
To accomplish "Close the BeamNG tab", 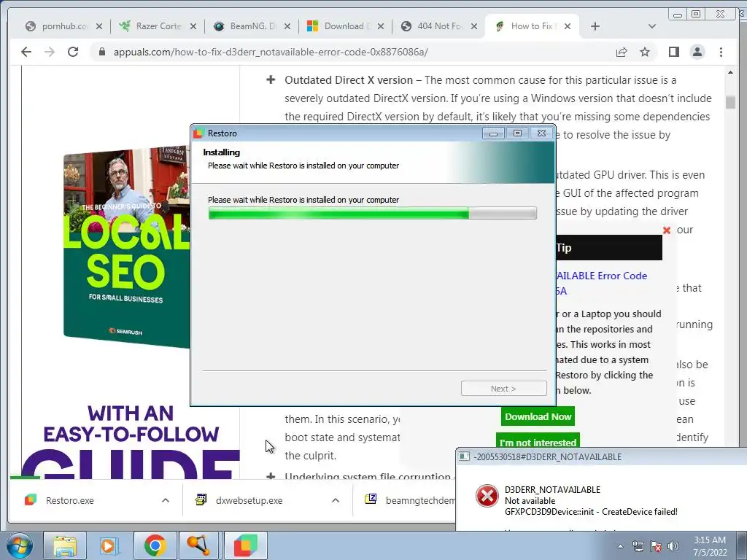I will click(287, 26).
